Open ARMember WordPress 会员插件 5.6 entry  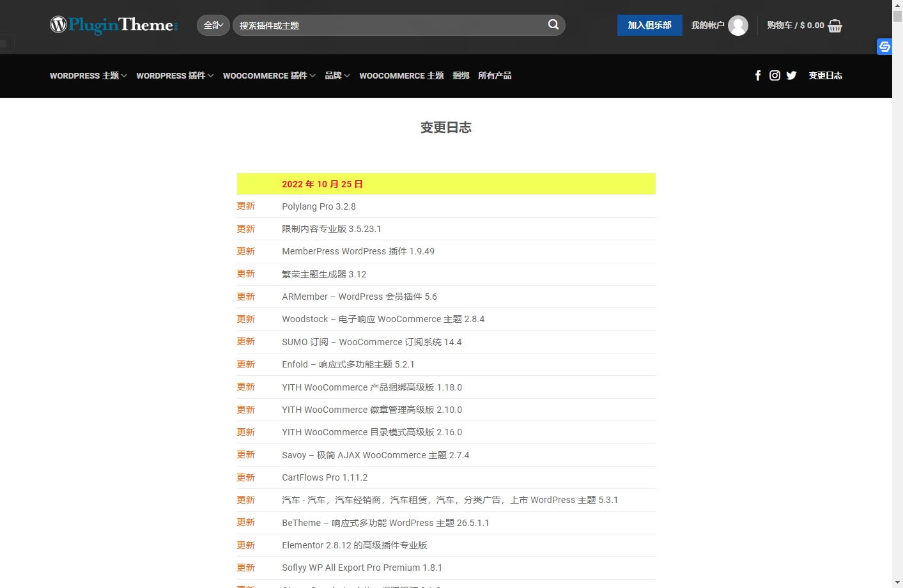coord(359,297)
